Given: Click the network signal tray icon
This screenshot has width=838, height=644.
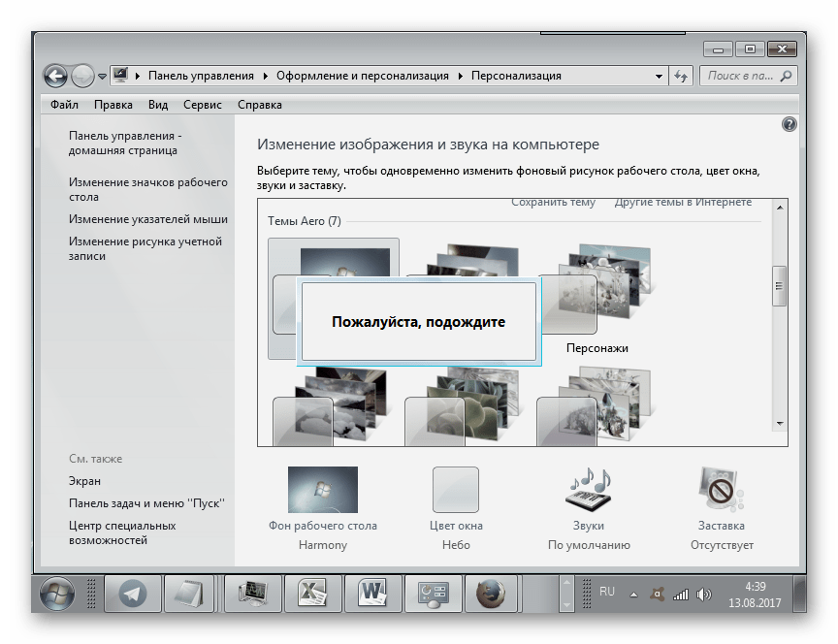Looking at the screenshot, I should tap(680, 595).
